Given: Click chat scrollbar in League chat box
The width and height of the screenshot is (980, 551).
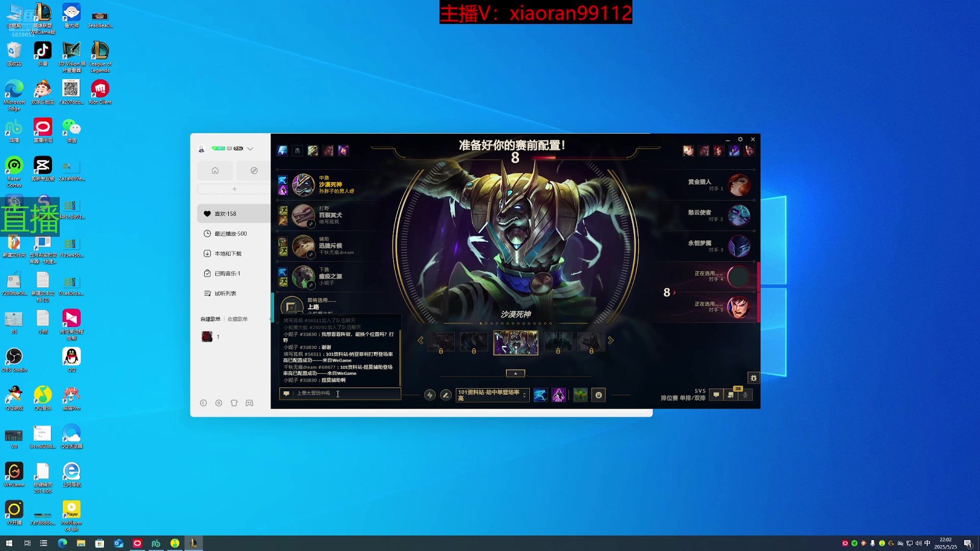Looking at the screenshot, I should (x=400, y=358).
